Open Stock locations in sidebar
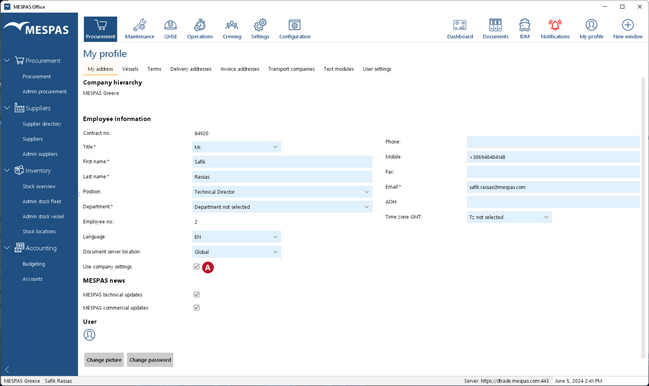Viewport: 649px width, 386px height. pyautogui.click(x=39, y=232)
